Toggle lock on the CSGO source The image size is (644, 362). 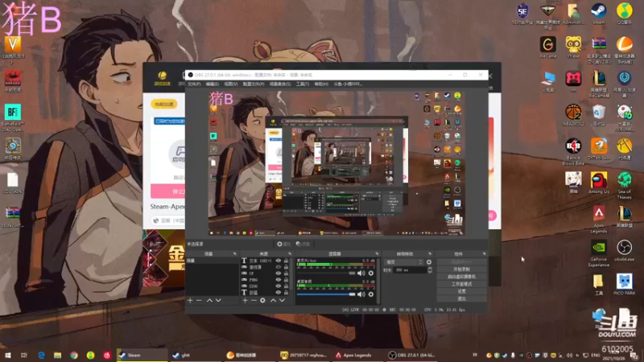pyautogui.click(x=286, y=286)
